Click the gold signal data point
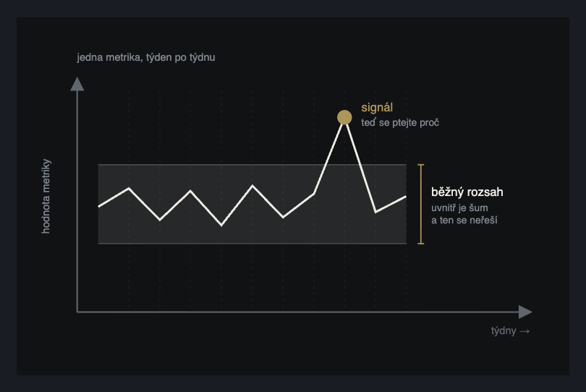Viewport: 586px width, 392px height. point(344,117)
